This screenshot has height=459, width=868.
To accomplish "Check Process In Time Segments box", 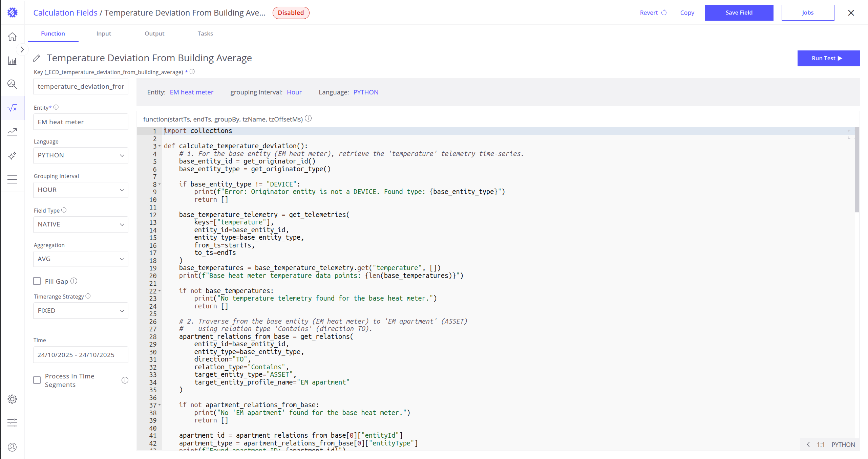I will pyautogui.click(x=37, y=380).
